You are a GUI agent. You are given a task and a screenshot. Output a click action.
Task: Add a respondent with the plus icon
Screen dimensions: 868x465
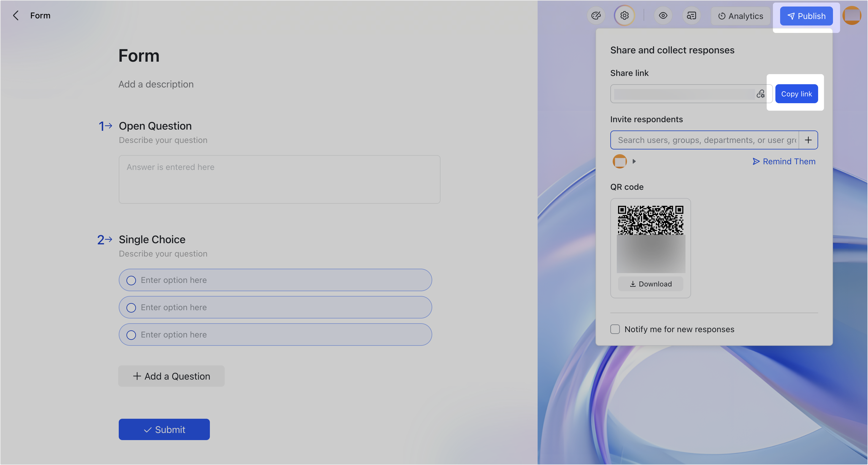(809, 140)
